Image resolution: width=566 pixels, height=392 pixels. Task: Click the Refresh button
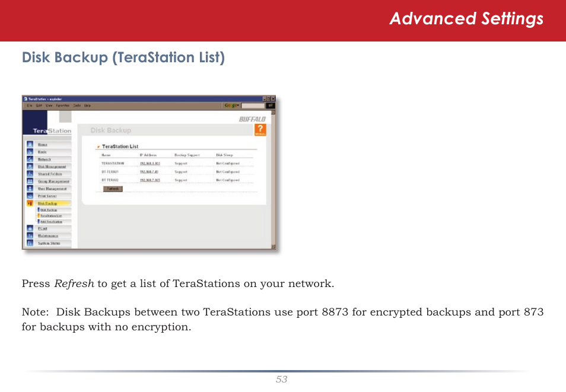tap(113, 189)
